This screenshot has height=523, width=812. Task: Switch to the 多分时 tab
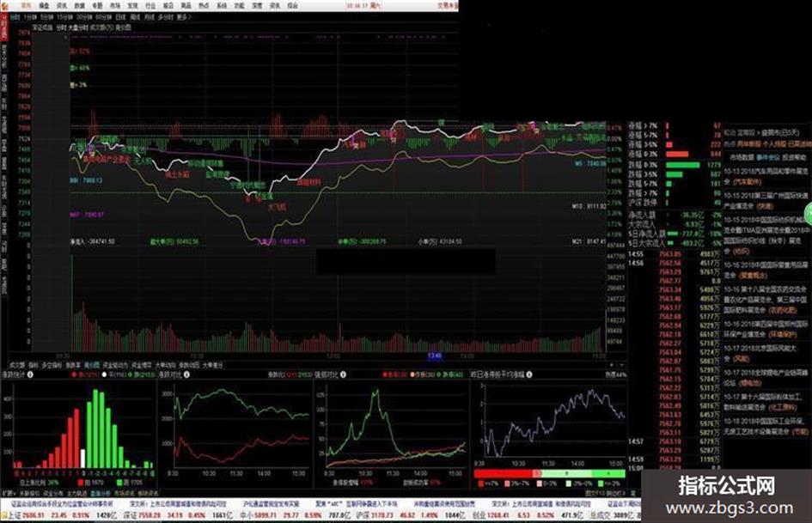tap(165, 17)
